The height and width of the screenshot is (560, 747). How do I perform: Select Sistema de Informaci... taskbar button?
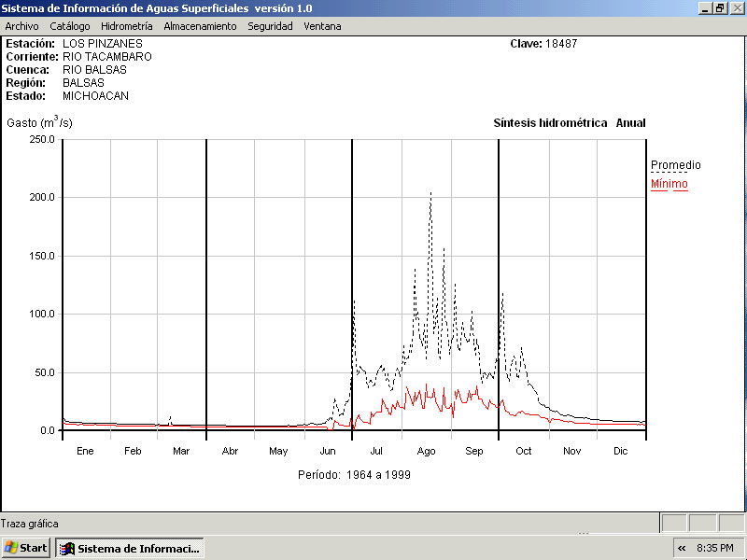[130, 548]
